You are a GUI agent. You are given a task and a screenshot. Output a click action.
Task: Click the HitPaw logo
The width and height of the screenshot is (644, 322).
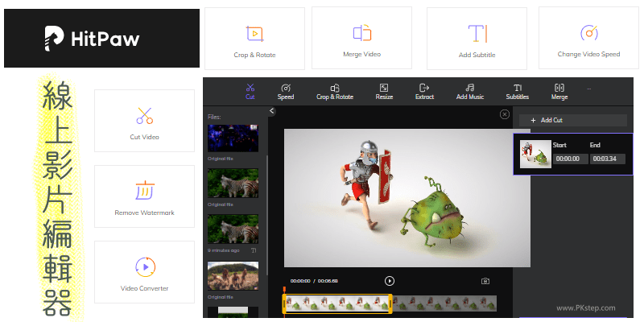click(93, 39)
